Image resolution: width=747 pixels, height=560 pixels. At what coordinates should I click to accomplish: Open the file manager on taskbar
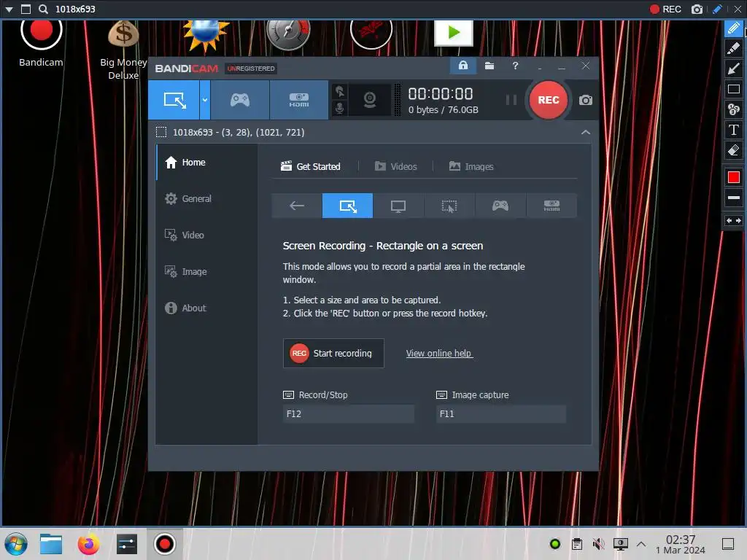51,544
